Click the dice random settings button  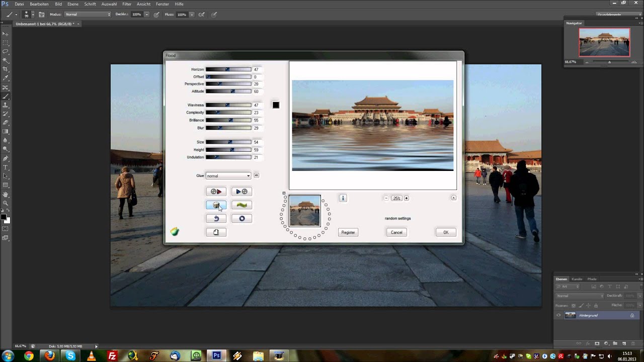pos(216,205)
